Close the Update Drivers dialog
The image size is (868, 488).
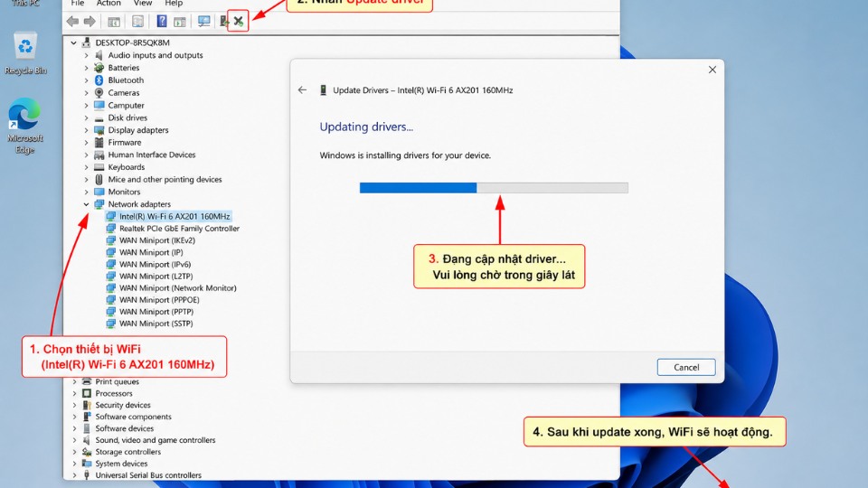712,70
